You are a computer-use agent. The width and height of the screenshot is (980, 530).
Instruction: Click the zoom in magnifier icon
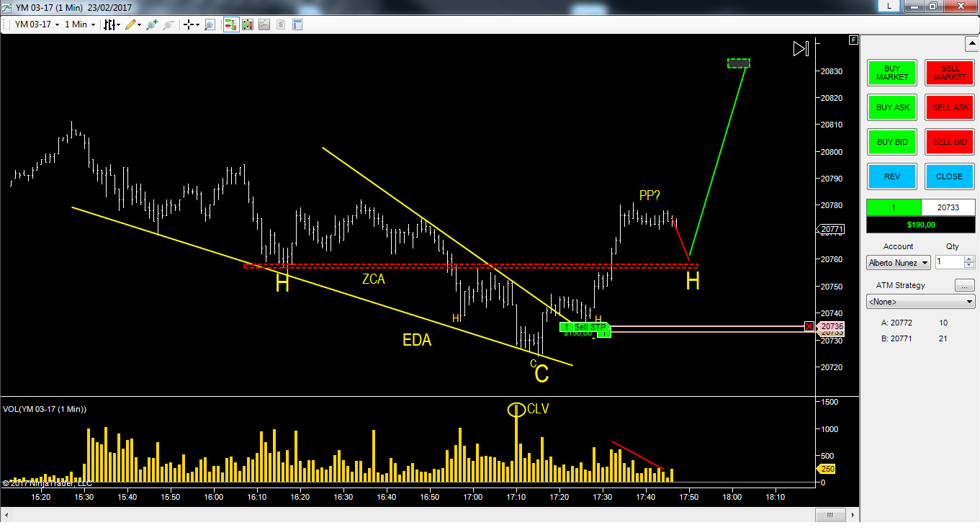point(151,24)
